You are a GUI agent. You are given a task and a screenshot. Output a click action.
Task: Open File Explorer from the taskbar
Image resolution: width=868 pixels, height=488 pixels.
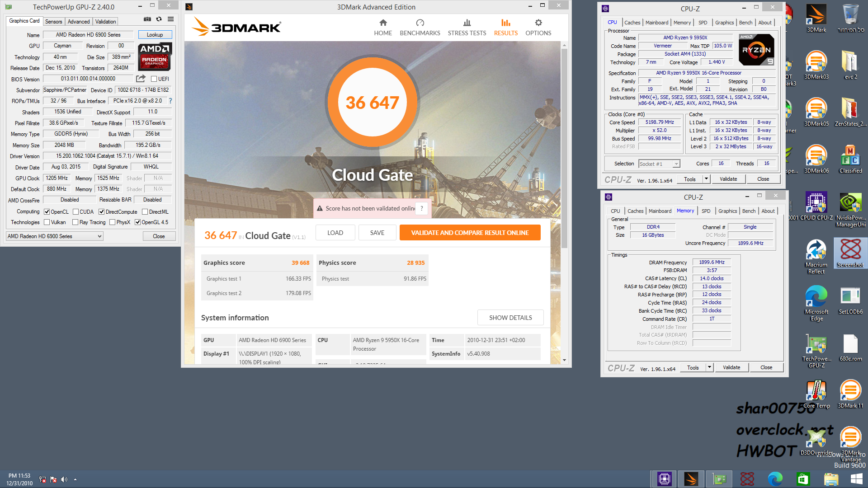[831, 479]
